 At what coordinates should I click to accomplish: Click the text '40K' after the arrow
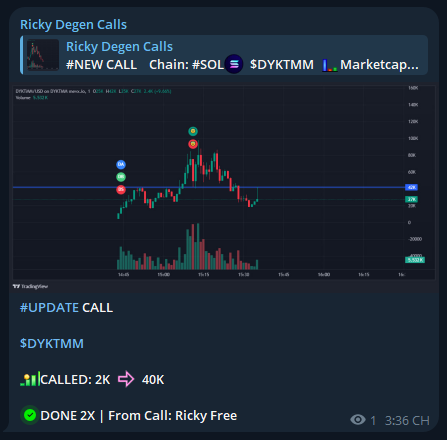click(153, 380)
